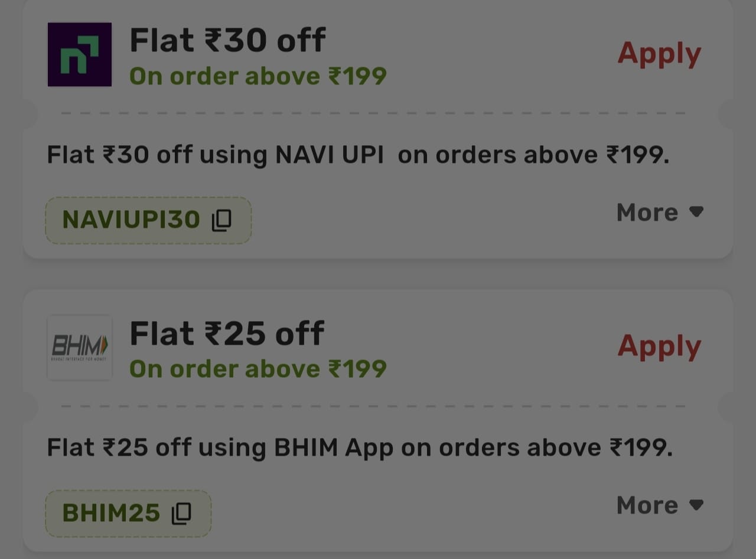Tap the NAVI UPI offer description text

tap(358, 155)
